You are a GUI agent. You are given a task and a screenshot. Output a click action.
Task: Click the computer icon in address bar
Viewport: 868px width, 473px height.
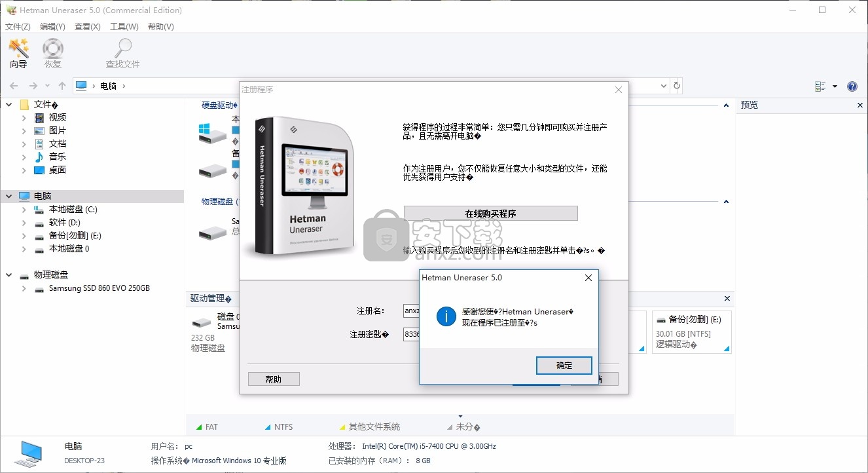pos(81,86)
